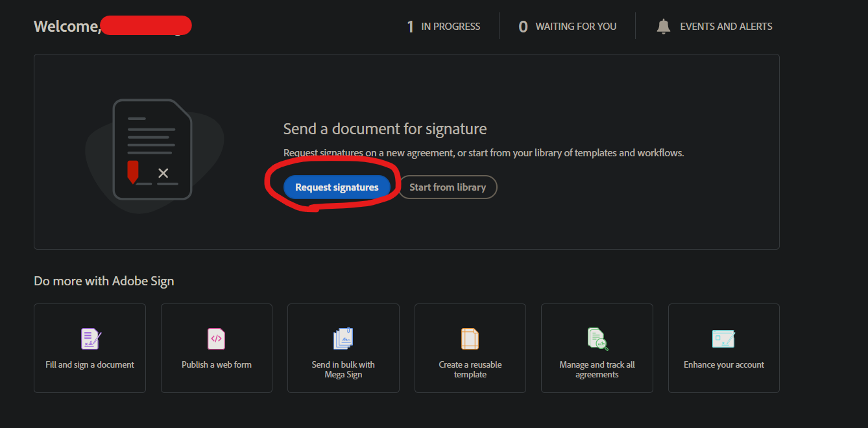Click the Request signatures button

coord(337,187)
